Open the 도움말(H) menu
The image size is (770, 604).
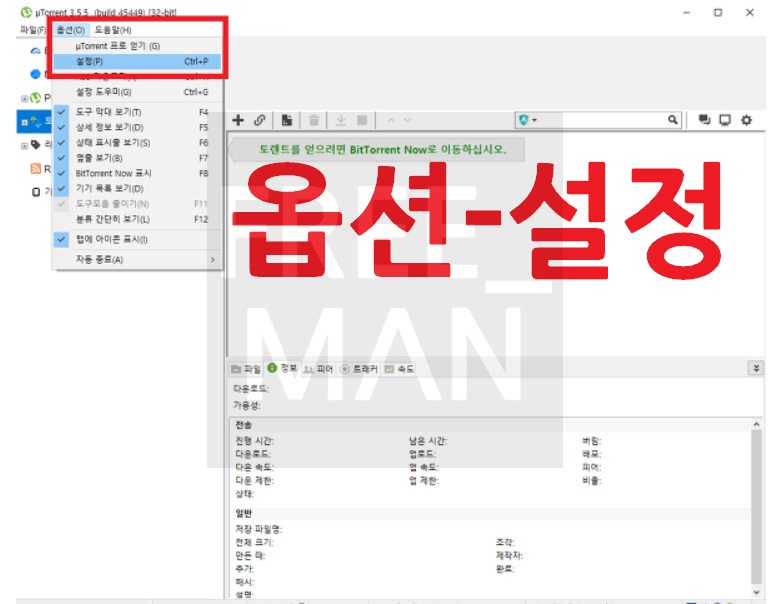click(x=113, y=30)
